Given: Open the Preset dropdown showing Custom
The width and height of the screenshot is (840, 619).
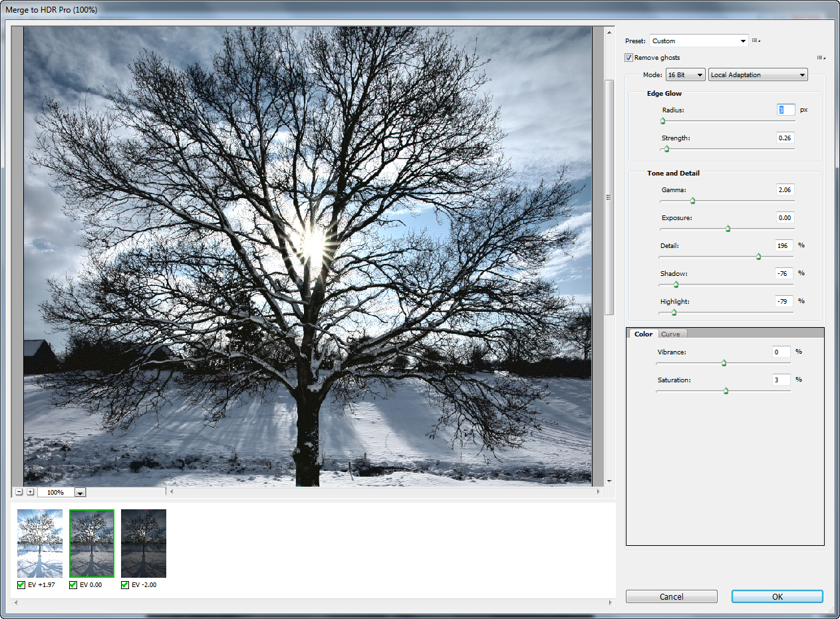Looking at the screenshot, I should [x=699, y=41].
